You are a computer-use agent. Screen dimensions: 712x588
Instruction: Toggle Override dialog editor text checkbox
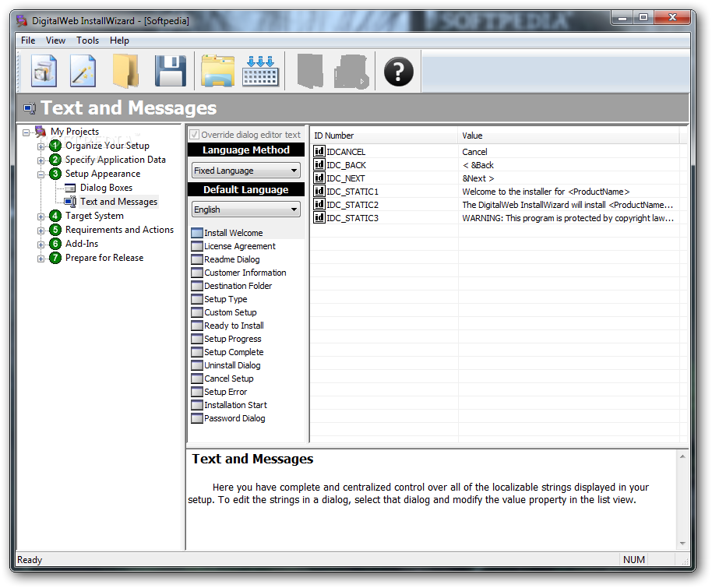pyautogui.click(x=194, y=135)
